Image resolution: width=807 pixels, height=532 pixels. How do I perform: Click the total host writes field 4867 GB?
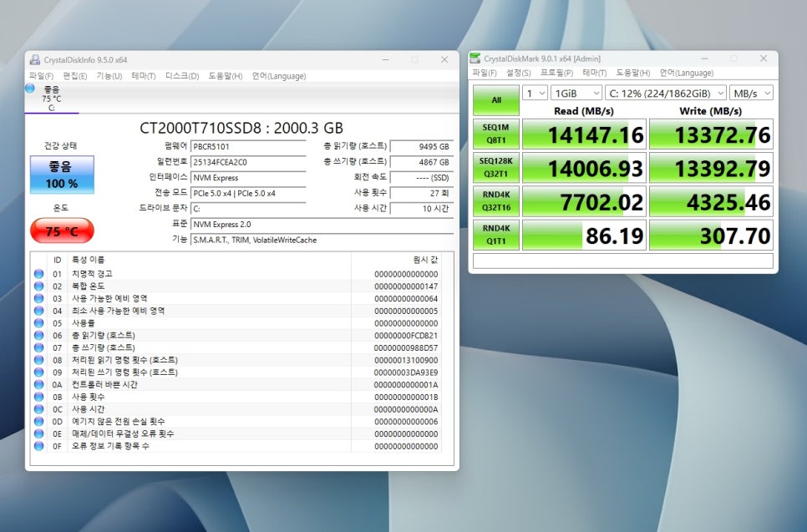click(422, 162)
